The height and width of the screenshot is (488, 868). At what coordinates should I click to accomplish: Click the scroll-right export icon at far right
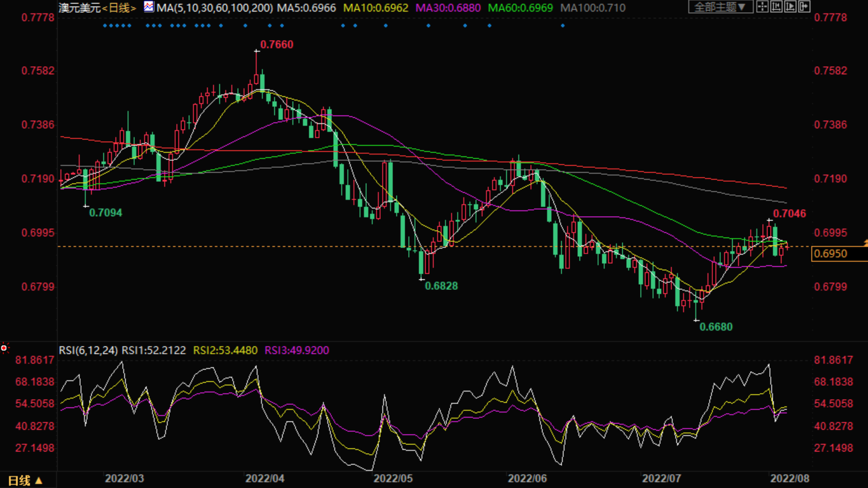804,7
